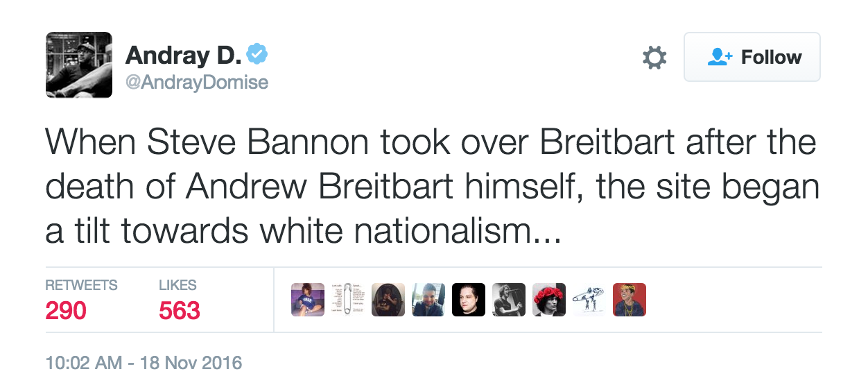
Task: Open the oval-framed dark photo avatar
Action: click(388, 300)
